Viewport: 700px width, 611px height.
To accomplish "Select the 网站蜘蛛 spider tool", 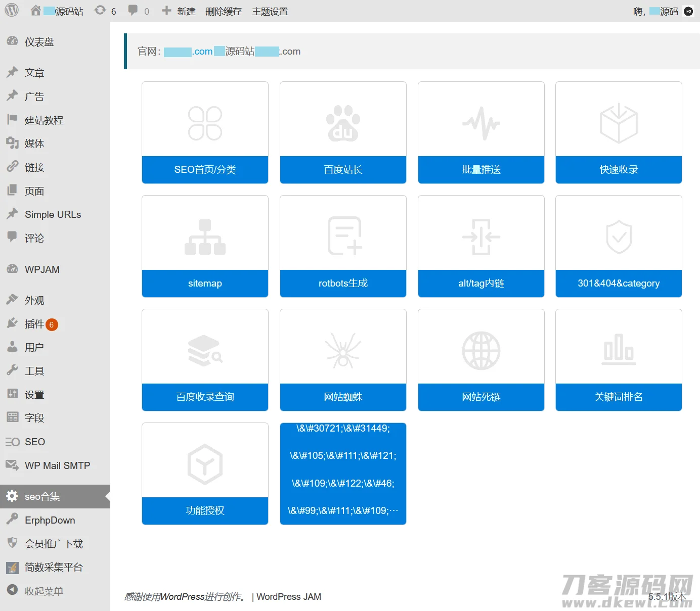I will [x=342, y=397].
